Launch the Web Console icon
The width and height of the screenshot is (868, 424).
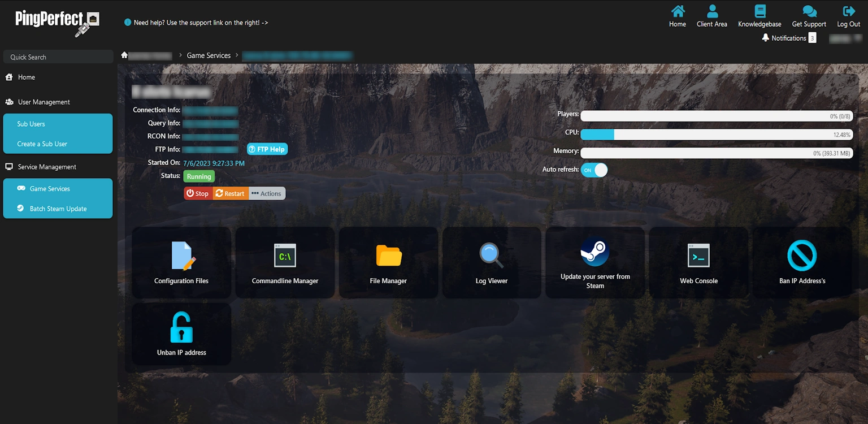pos(698,256)
